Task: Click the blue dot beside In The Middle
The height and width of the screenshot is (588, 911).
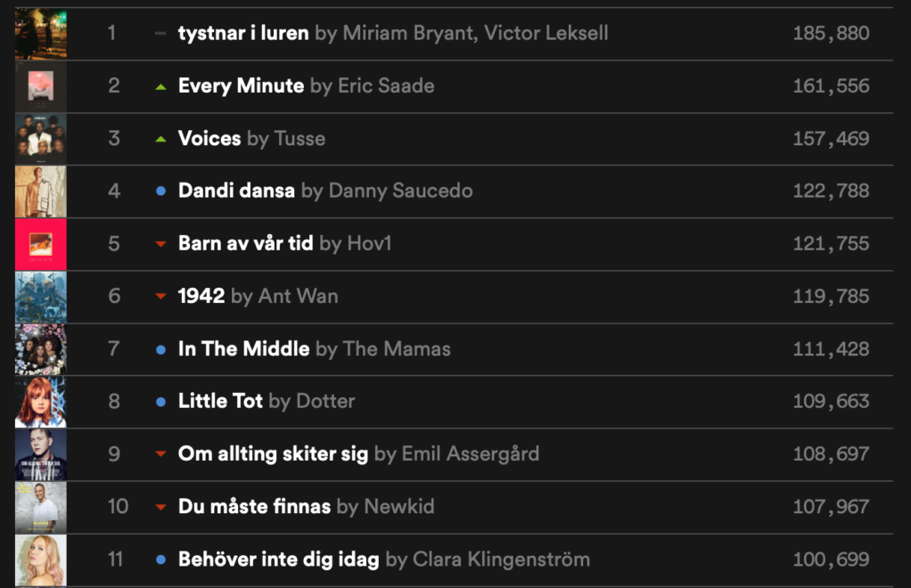Action: coord(160,349)
